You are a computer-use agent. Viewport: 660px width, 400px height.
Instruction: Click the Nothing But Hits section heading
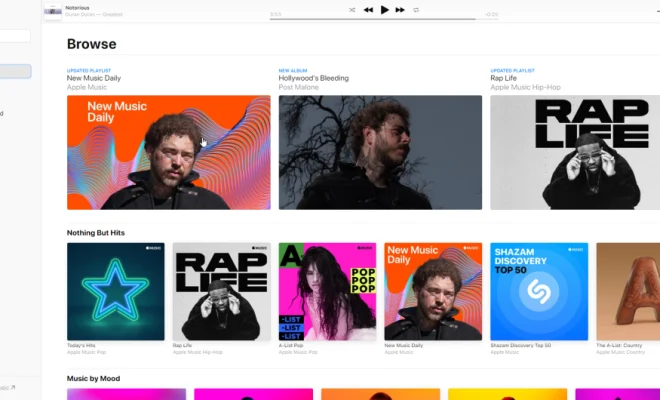(x=96, y=233)
